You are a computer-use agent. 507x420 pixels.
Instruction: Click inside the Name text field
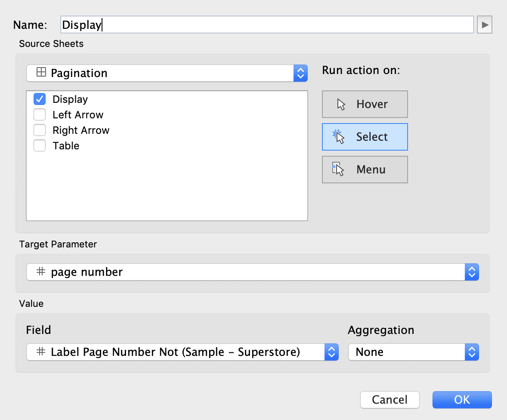point(172,24)
